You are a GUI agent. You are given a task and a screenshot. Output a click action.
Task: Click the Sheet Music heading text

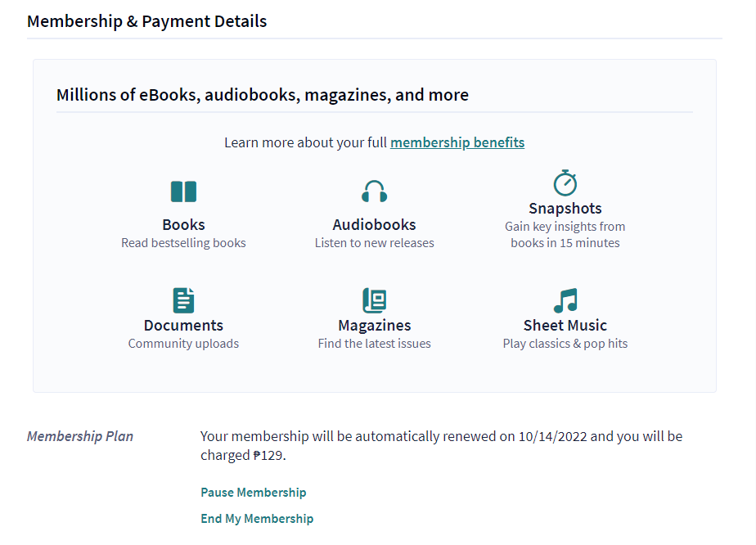coord(565,326)
